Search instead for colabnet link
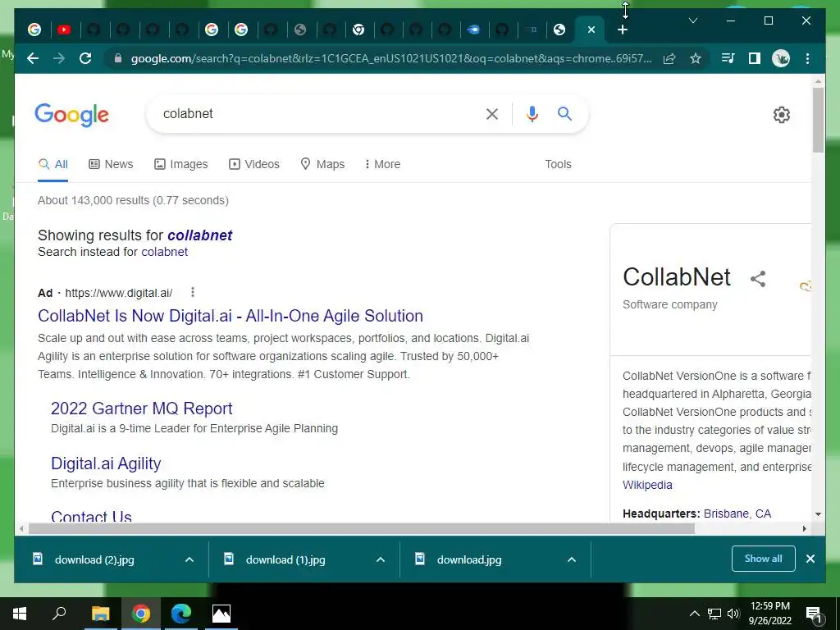This screenshot has height=630, width=840. (164, 252)
